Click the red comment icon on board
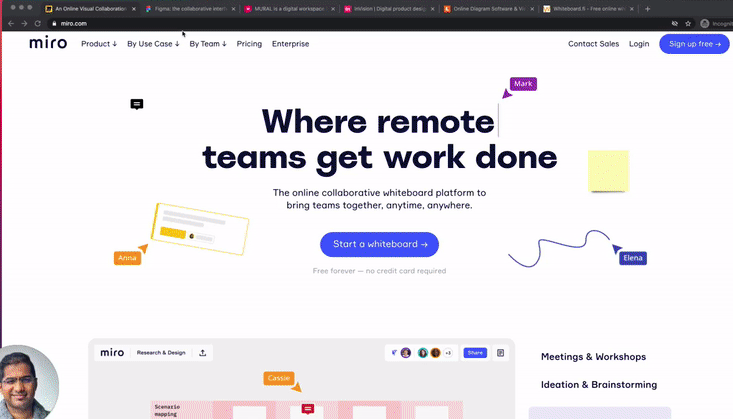 (x=308, y=409)
